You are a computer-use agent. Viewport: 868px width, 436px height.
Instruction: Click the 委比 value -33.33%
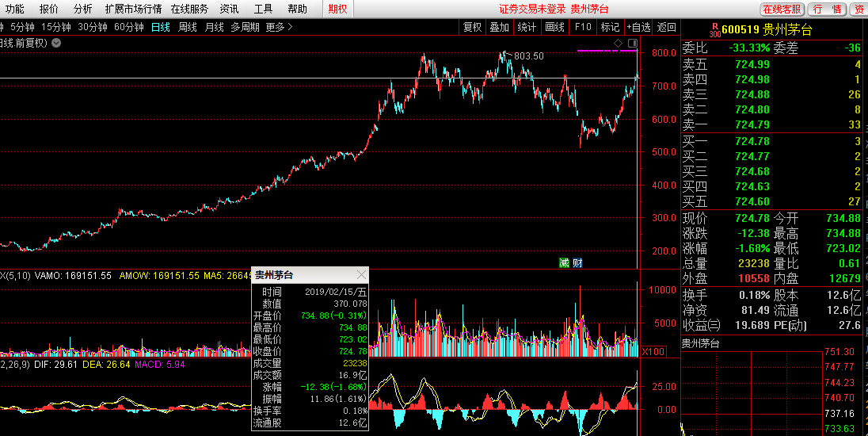tap(749, 48)
